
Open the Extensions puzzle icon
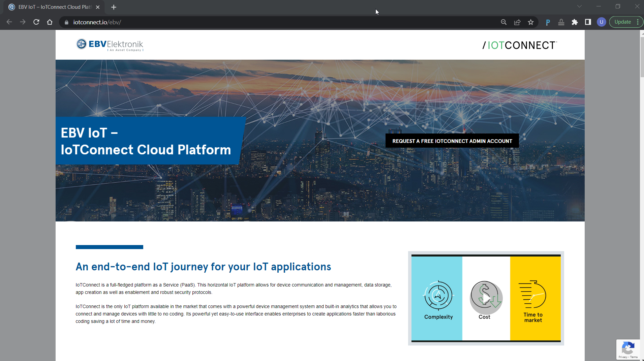point(575,22)
